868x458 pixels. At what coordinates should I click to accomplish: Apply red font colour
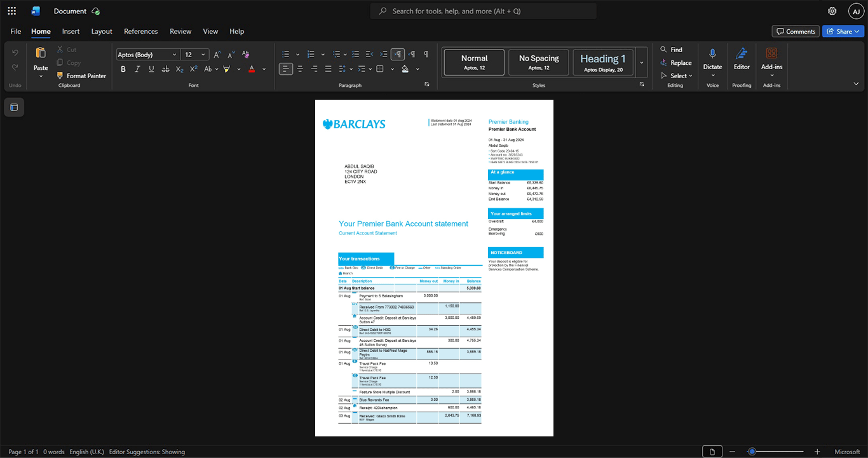pos(252,69)
